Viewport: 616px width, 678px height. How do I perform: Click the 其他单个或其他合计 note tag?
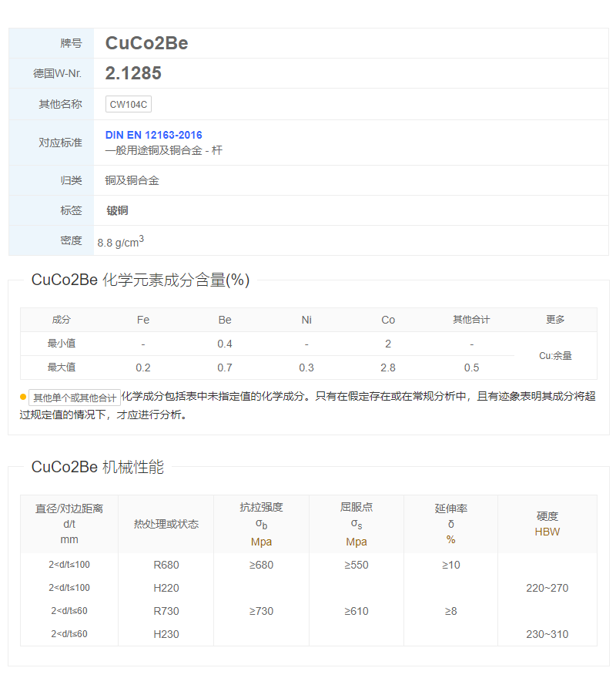tap(75, 398)
